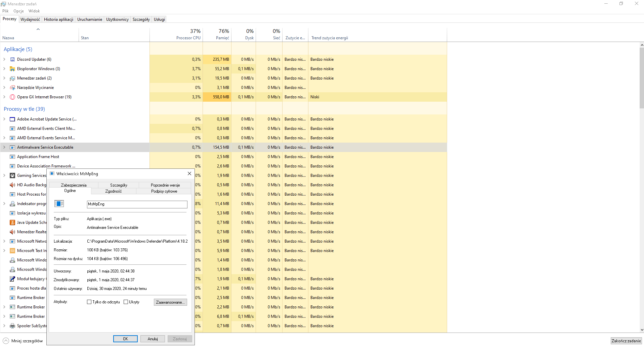644x349 pixels.
Task: Click the AMD External Events Client icon
Action: (x=12, y=129)
